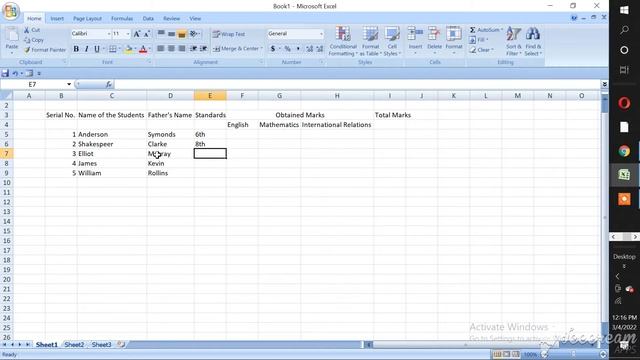Delete cells with the Delete icon
The image size is (640, 360).
[434, 34]
